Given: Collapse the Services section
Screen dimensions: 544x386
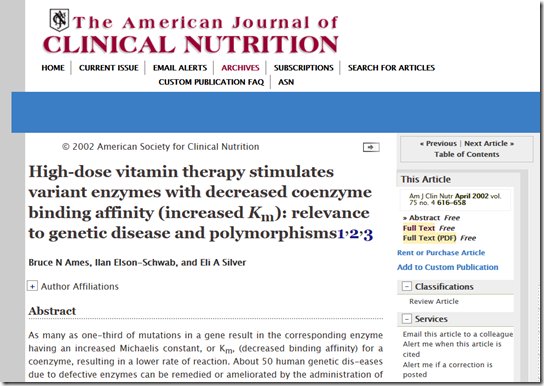Looking at the screenshot, I should [407, 319].
